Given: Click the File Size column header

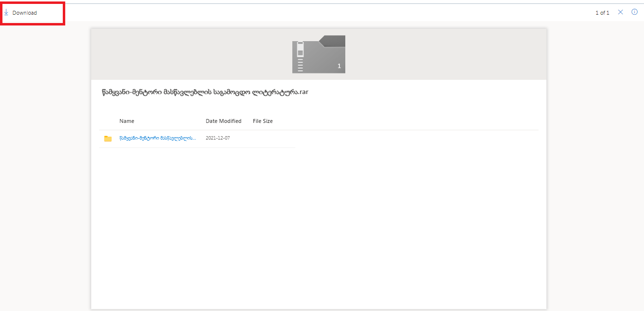Looking at the screenshot, I should coord(263,121).
